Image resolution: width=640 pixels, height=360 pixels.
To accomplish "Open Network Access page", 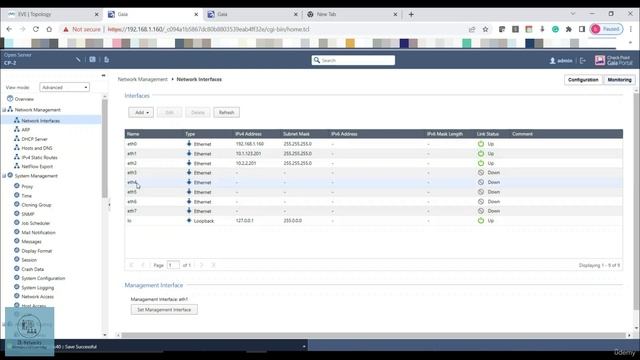I will click(38, 297).
